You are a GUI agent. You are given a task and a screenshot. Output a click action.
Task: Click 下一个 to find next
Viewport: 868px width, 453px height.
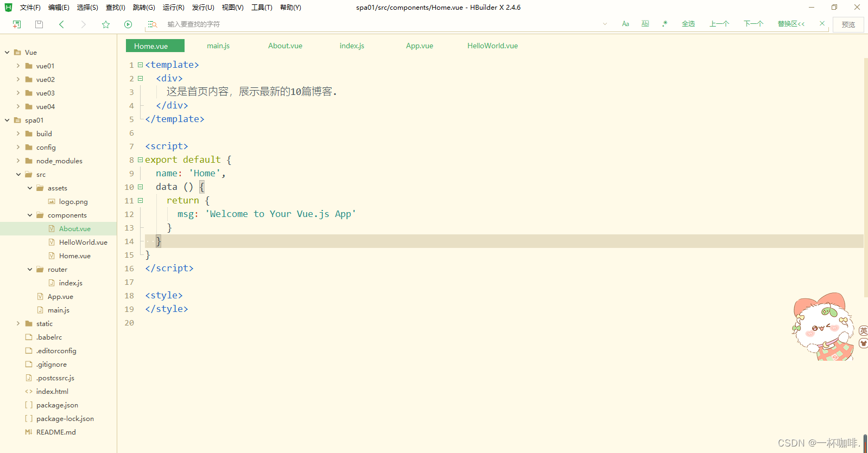(753, 24)
